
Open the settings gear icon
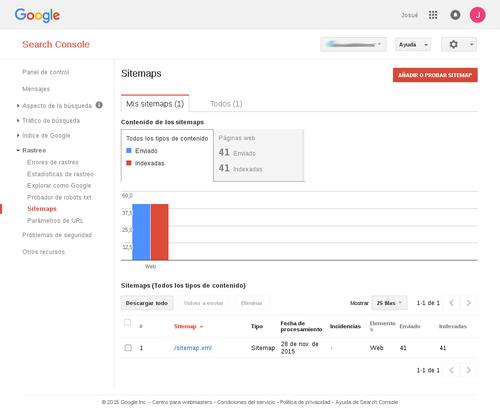453,44
